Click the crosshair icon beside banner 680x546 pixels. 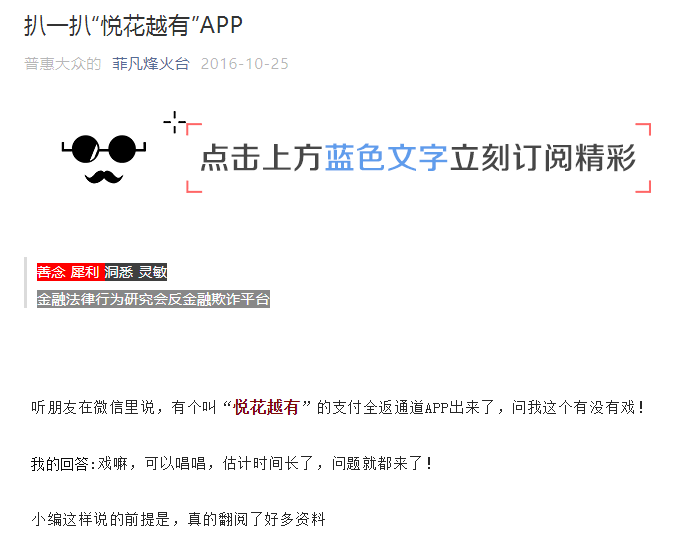pyautogui.click(x=175, y=122)
